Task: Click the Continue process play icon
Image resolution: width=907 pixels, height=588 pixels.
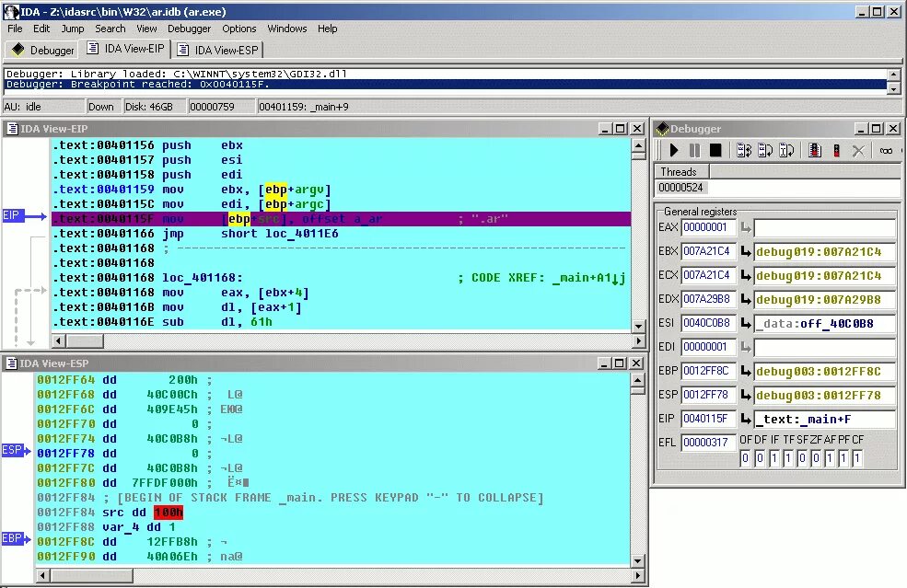Action: point(673,150)
